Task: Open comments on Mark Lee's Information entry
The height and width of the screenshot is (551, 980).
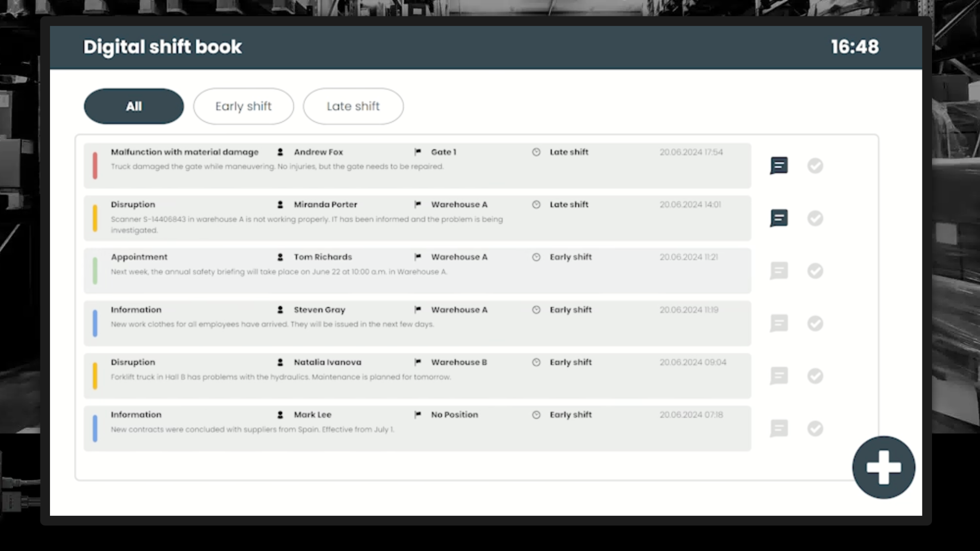Action: click(x=779, y=429)
